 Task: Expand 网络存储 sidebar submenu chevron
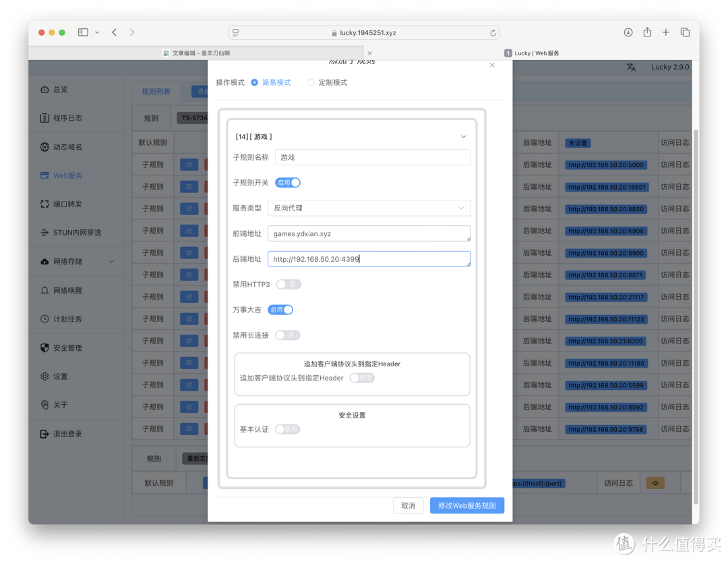111,262
